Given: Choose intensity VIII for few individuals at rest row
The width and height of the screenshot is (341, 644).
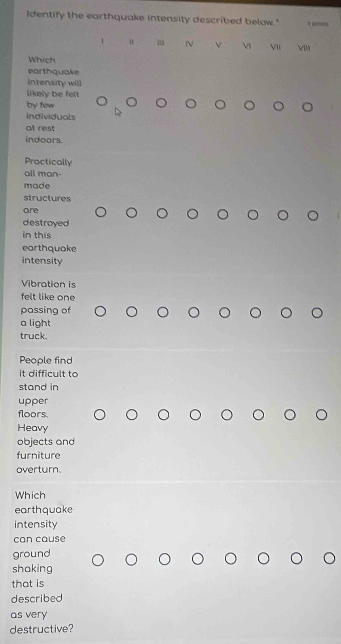Looking at the screenshot, I should click(x=307, y=107).
